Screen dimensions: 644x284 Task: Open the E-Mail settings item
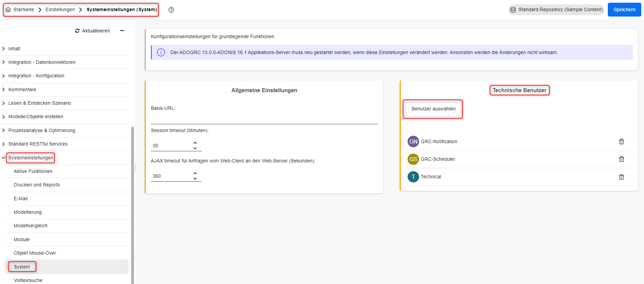[21, 199]
